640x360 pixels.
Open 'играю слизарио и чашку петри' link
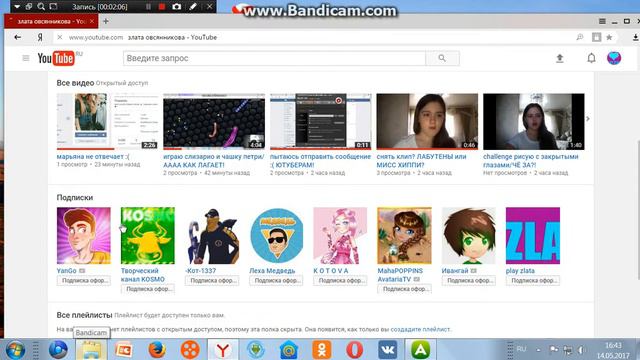214,160
